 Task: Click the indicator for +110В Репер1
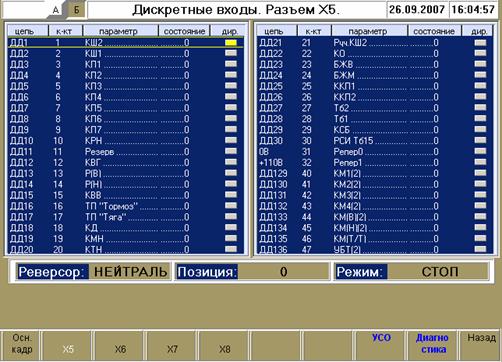(480, 162)
